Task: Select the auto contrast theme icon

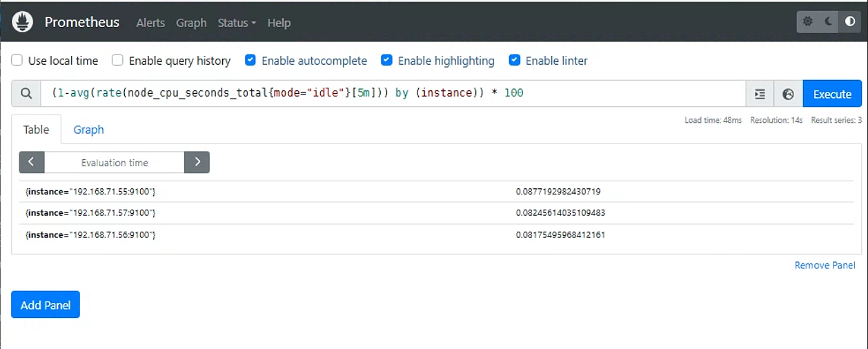Action: 850,22
